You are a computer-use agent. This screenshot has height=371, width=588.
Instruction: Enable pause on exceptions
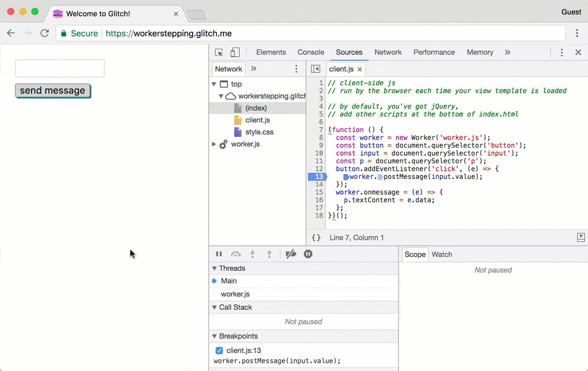[308, 254]
